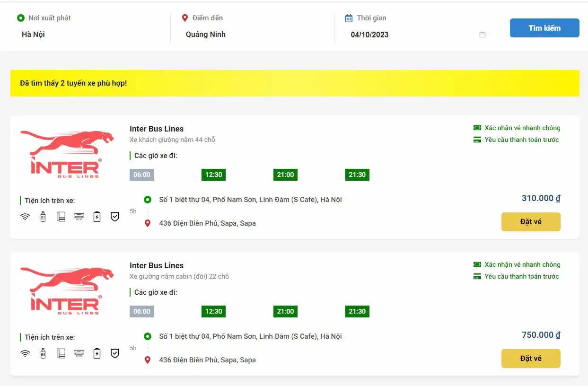Open Inter Bus Lines title of cabin bus
Viewport: 588px width, 386px height.
click(x=157, y=265)
